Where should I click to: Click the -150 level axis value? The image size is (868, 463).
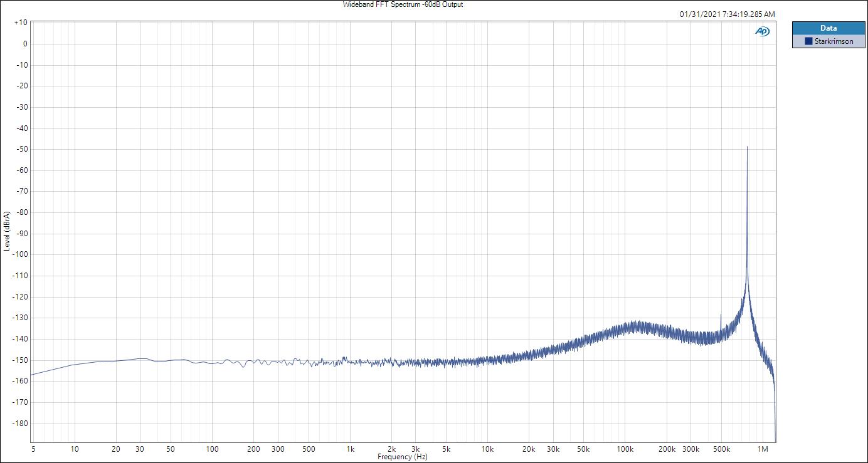tap(19, 360)
